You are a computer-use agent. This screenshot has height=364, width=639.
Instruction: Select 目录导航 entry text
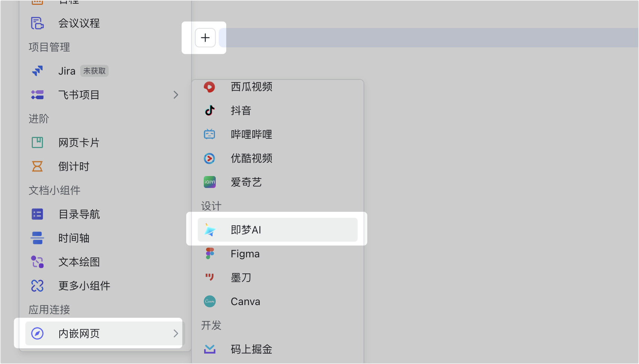coord(79,214)
